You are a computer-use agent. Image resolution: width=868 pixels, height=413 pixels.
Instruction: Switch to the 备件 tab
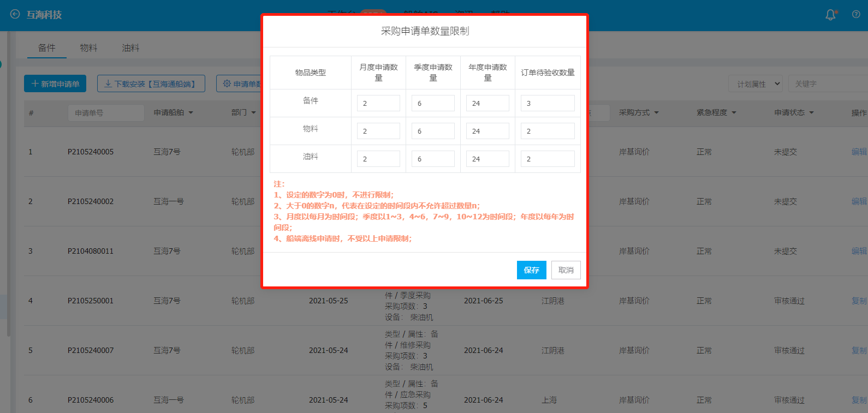(x=47, y=48)
